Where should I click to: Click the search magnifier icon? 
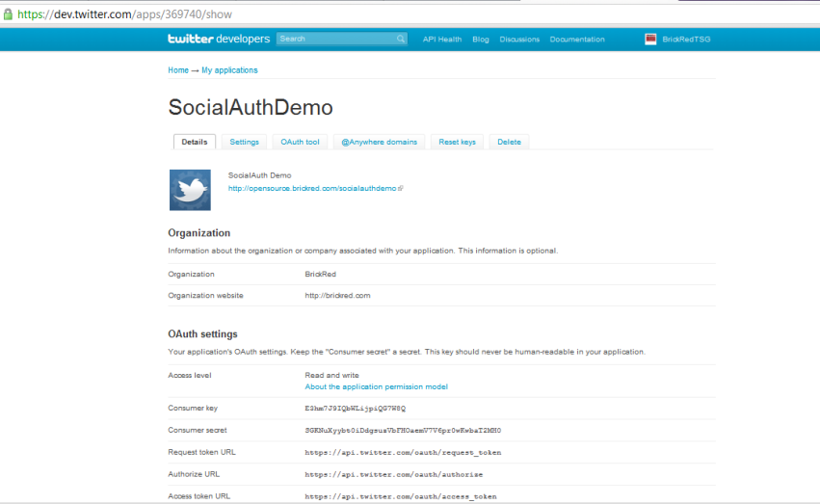(401, 39)
